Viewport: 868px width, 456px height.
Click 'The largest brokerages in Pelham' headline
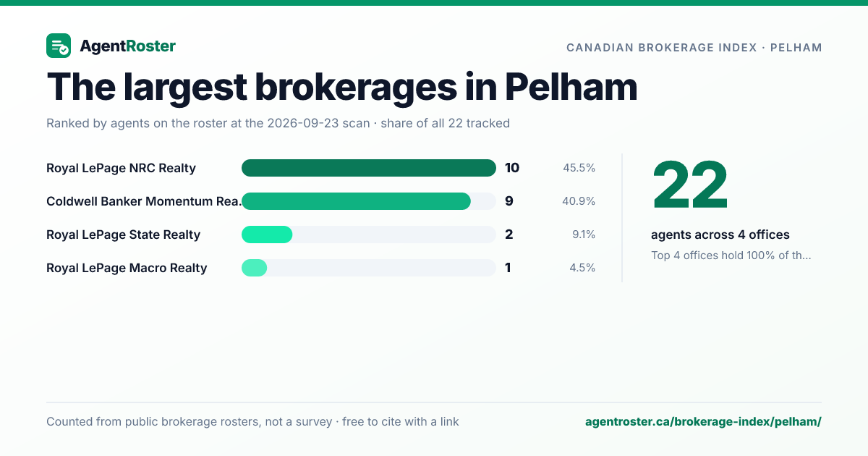(x=342, y=87)
